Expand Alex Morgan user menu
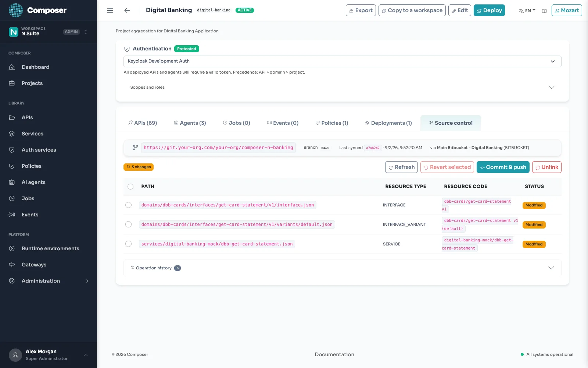This screenshot has width=588, height=368. point(49,355)
